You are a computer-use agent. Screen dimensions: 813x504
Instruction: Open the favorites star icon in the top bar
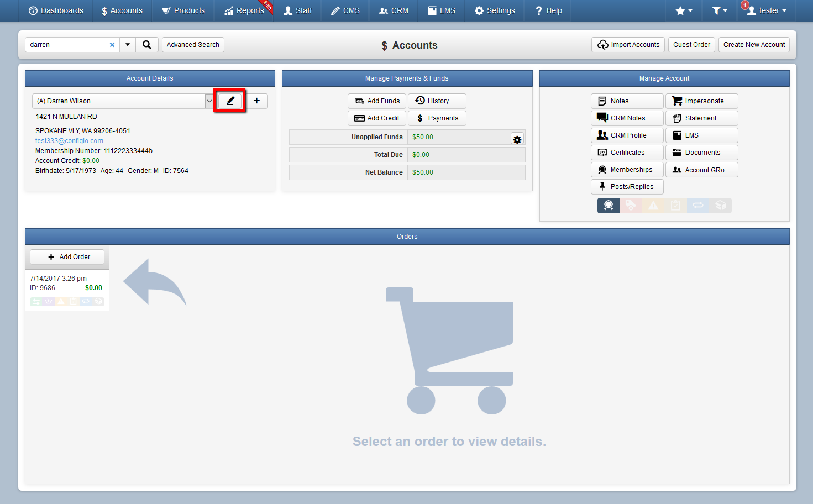pos(684,11)
